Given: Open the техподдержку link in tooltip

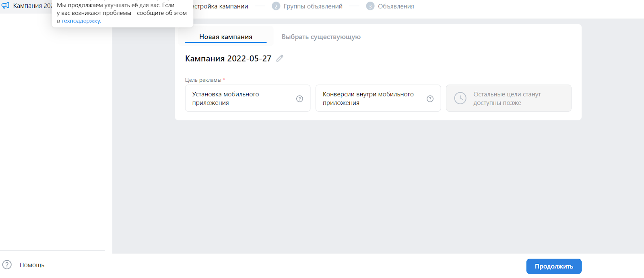Looking at the screenshot, I should 81,21.
